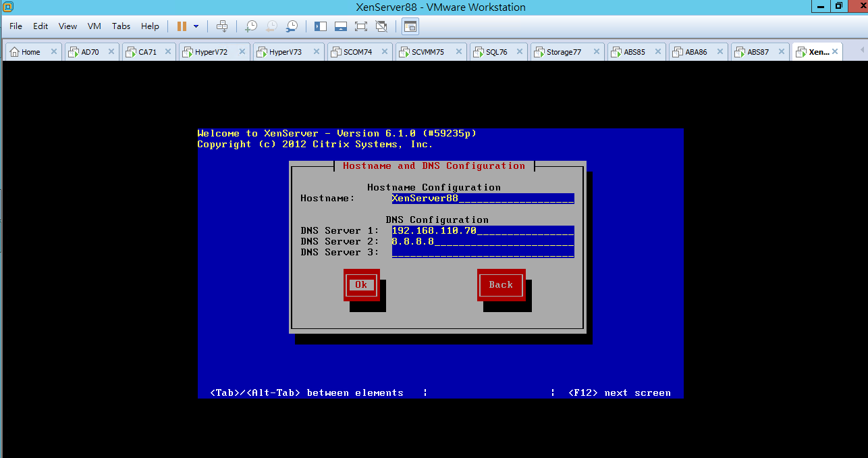Click the Hostname input field
Viewport: 868px width, 458px height.
[x=483, y=198]
